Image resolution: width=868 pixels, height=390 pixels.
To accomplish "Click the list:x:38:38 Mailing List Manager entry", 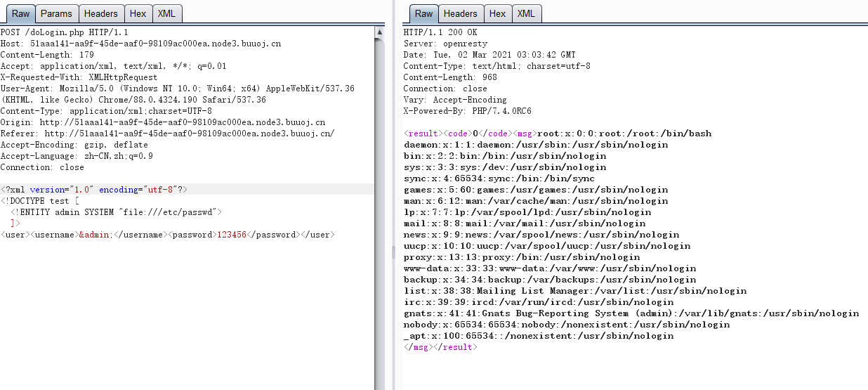I will pyautogui.click(x=575, y=291).
